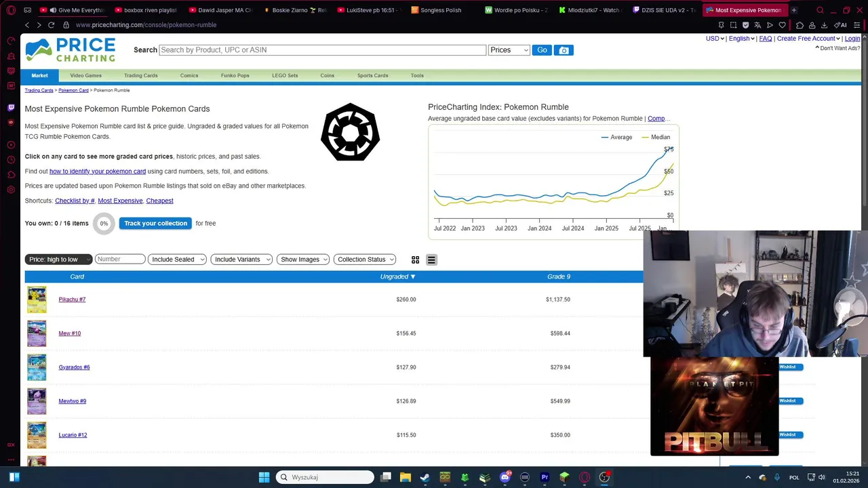Click the Mew #10 card thumbnail
The image size is (868, 488).
(37, 333)
